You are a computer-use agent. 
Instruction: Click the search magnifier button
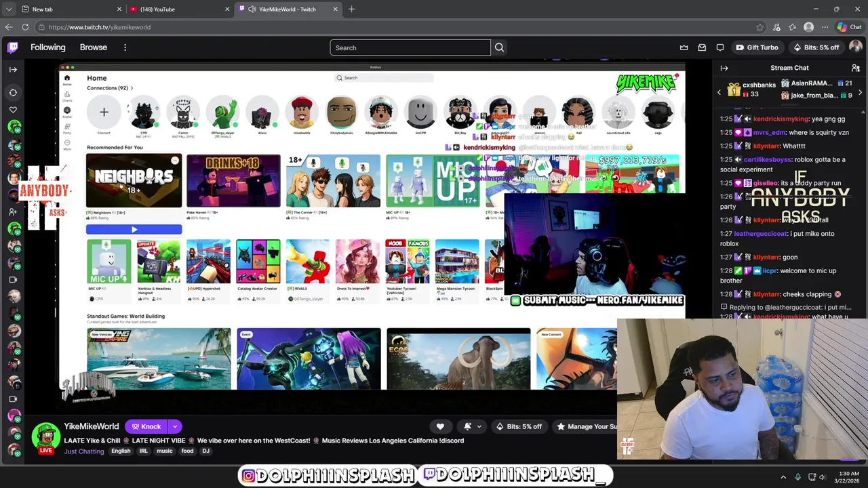[499, 47]
